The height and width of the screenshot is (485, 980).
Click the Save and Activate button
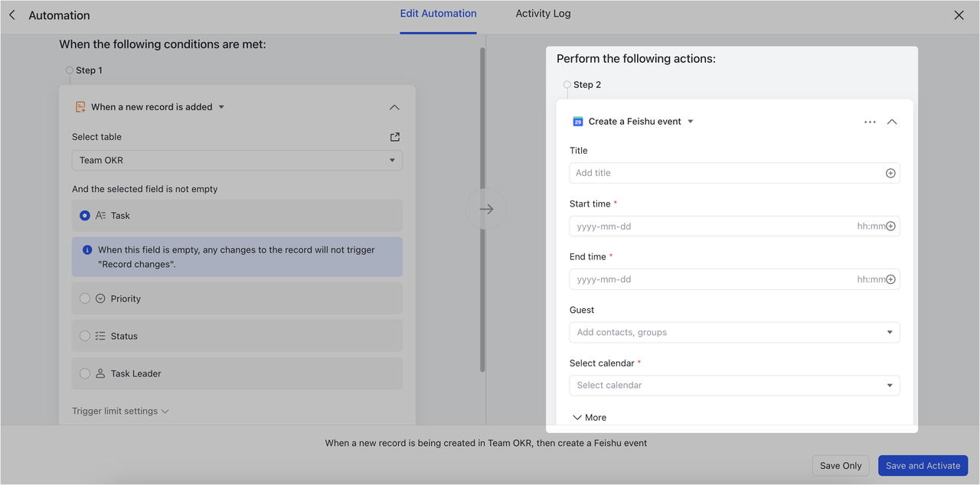(923, 465)
